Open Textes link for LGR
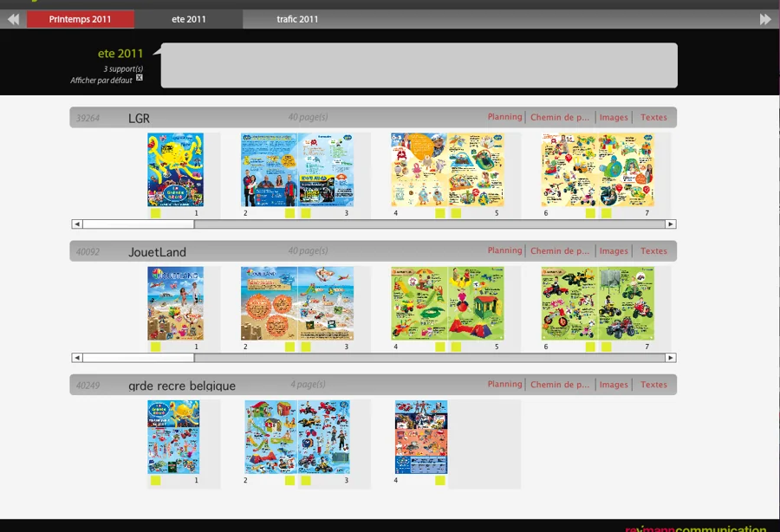Viewport: 780px width, 532px height. click(x=653, y=117)
